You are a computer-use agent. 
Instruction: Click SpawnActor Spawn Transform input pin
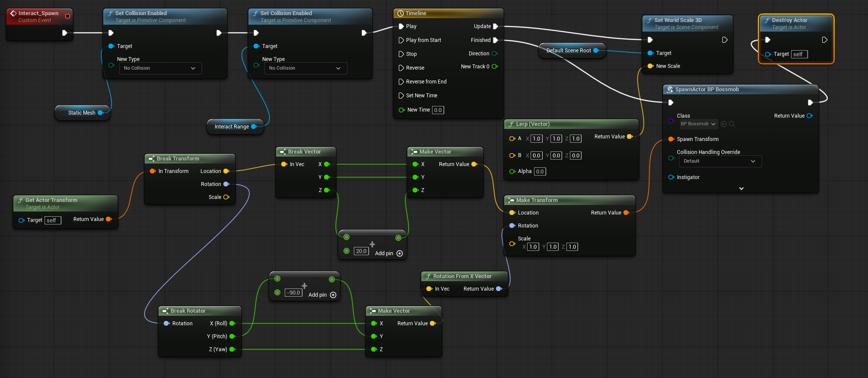[671, 139]
